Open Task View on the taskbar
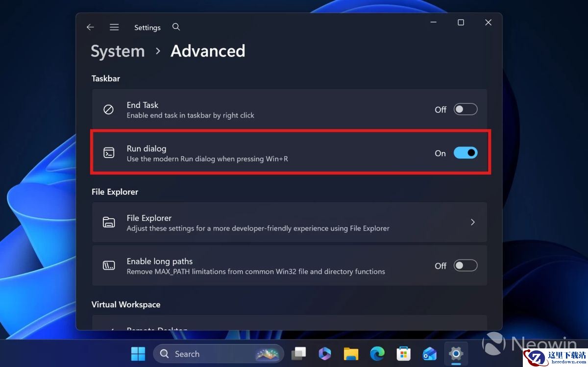588x367 pixels. (x=298, y=354)
